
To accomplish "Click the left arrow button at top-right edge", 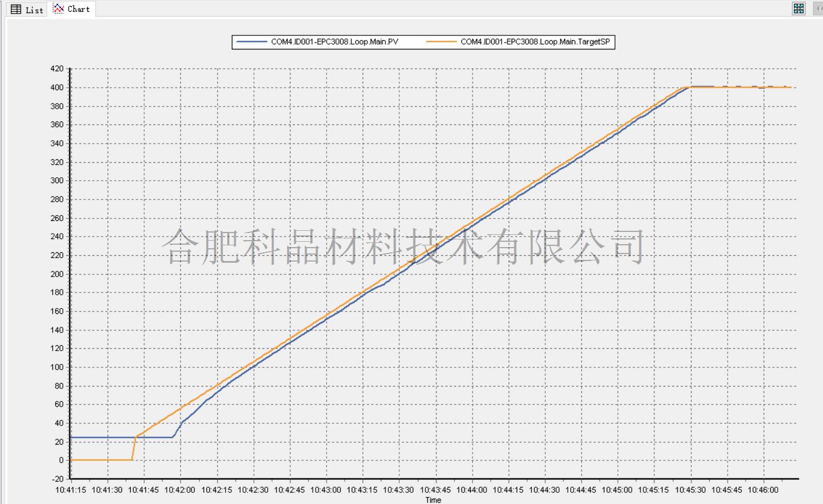I will 819,8.
